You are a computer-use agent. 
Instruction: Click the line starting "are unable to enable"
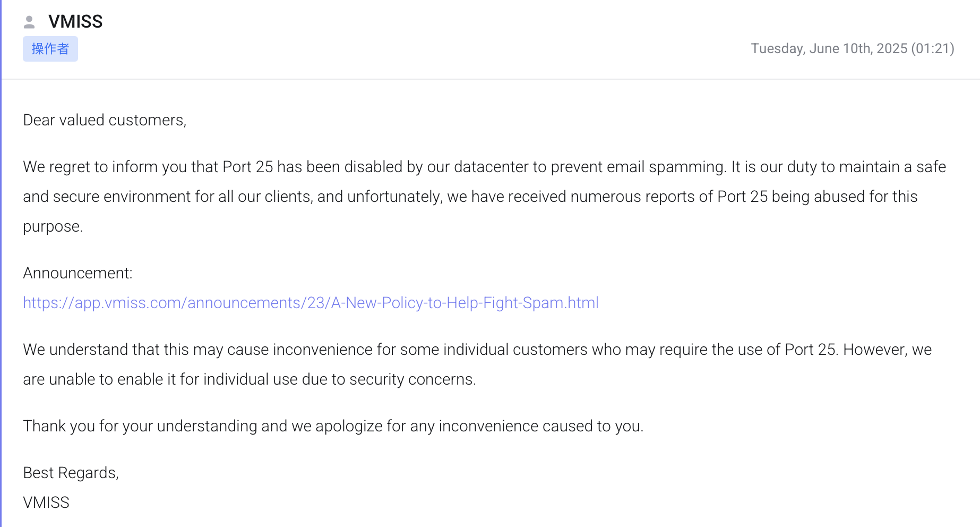coord(249,379)
